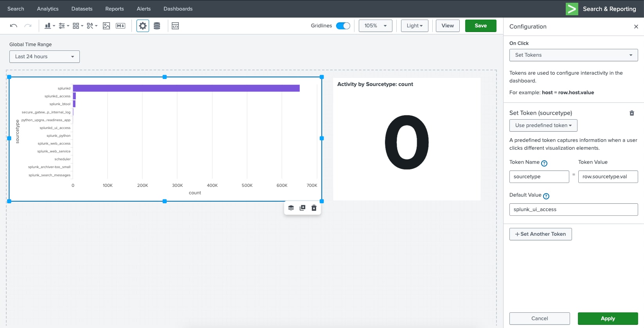The width and height of the screenshot is (644, 328).
Task: Select the Activity by Sourcetype count panel
Action: point(407,139)
